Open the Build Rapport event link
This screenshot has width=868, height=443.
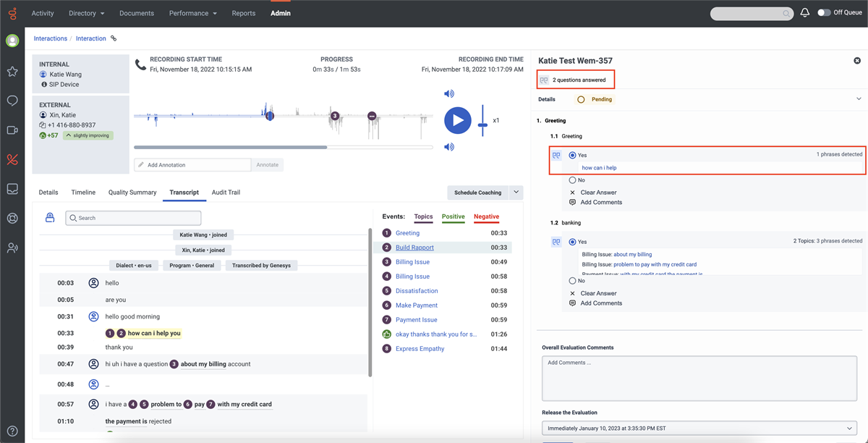click(x=414, y=247)
